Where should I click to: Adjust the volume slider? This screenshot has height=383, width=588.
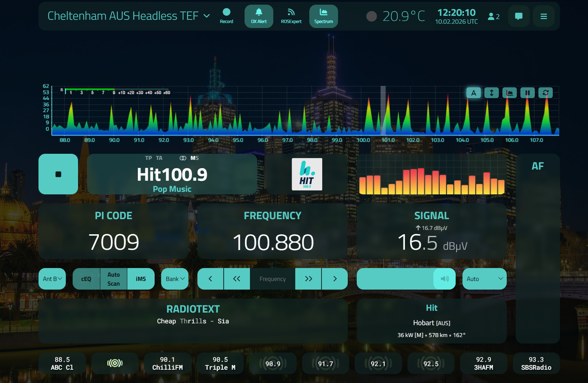(x=396, y=279)
